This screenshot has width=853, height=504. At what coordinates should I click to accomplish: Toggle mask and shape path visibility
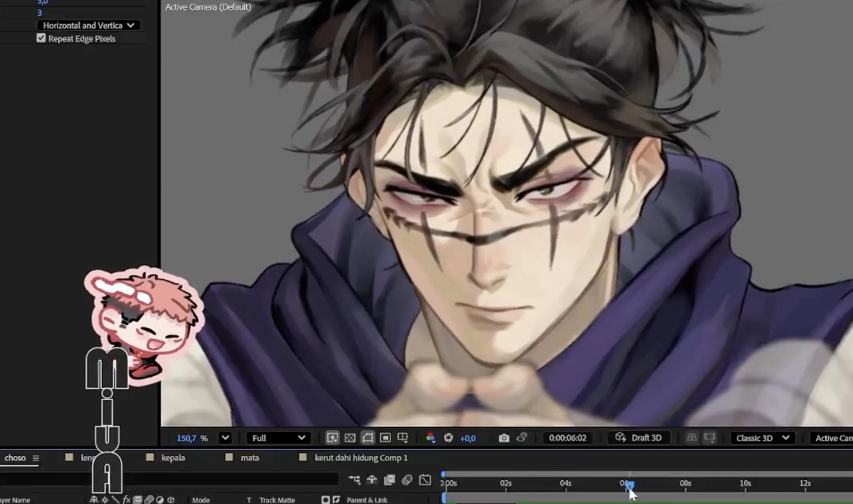pos(368,438)
